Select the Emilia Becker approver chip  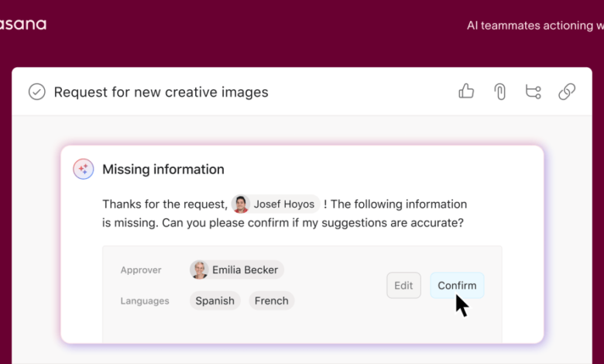pyautogui.click(x=236, y=270)
